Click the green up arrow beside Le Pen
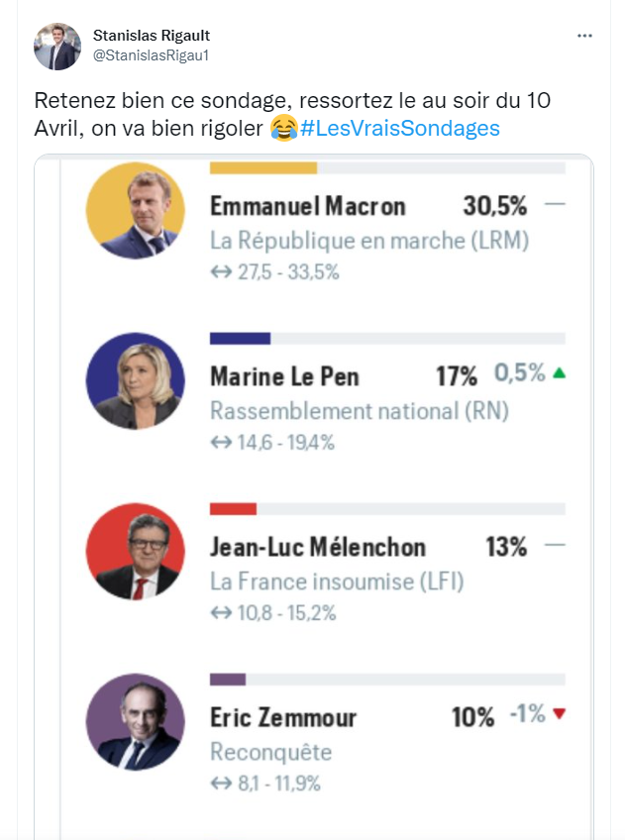Screen dimensions: 625x840 (560, 374)
